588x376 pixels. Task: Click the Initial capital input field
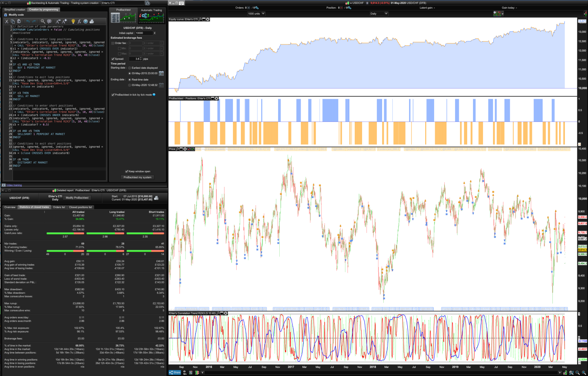(x=144, y=33)
